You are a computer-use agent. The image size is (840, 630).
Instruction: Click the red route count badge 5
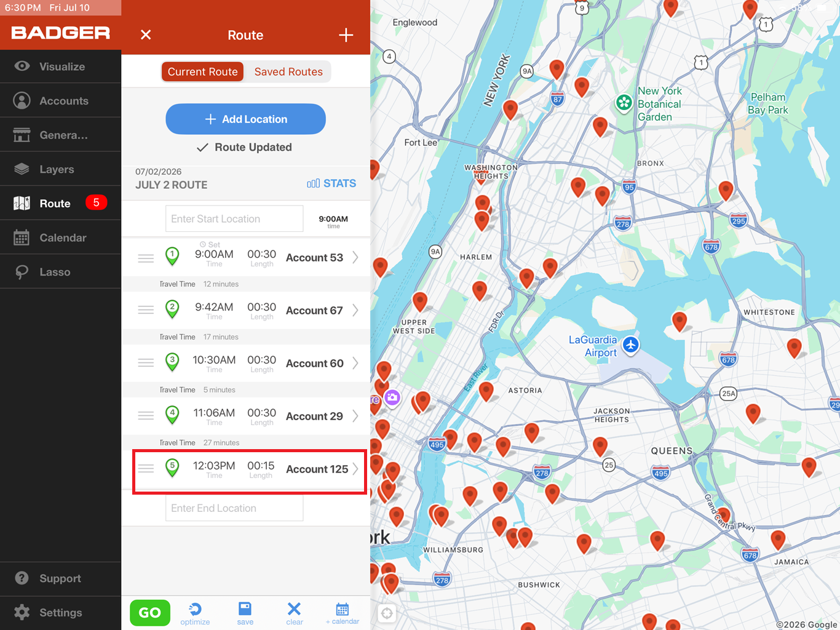tap(96, 202)
